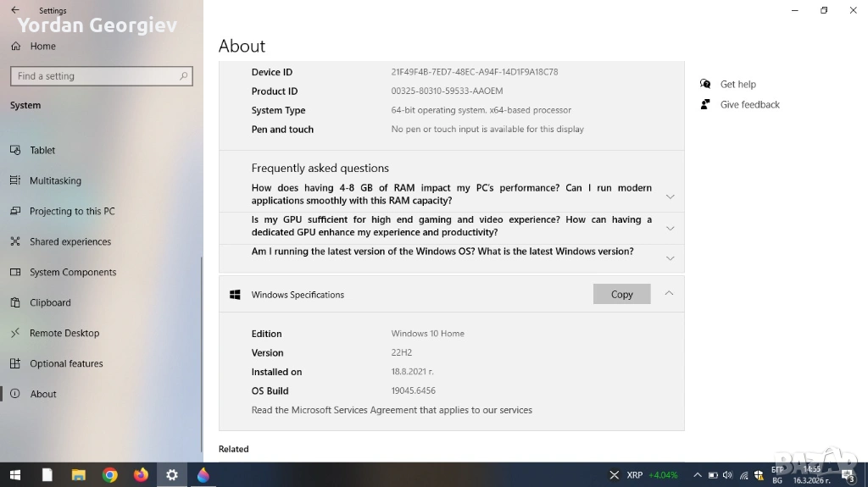Copy the Windows Specifications

tap(621, 294)
